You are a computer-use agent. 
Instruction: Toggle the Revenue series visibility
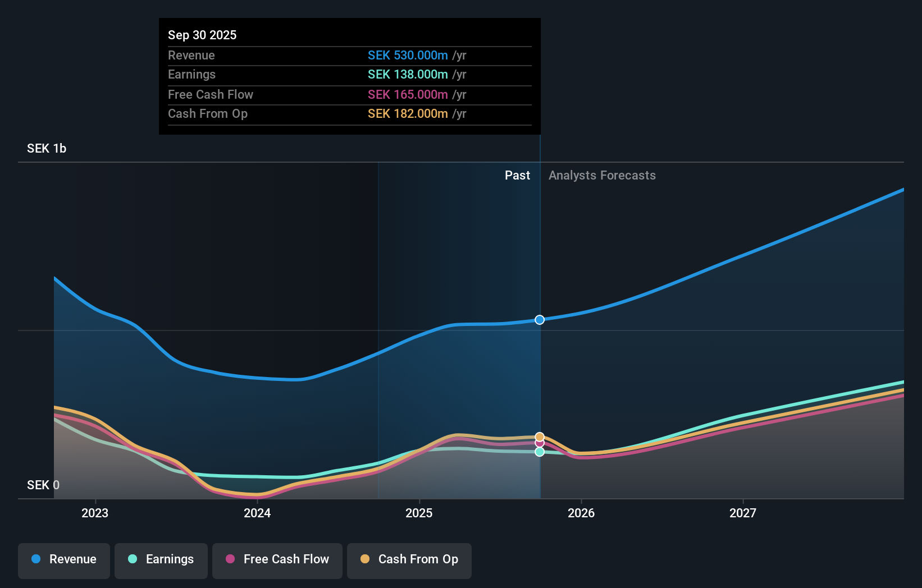coord(63,559)
